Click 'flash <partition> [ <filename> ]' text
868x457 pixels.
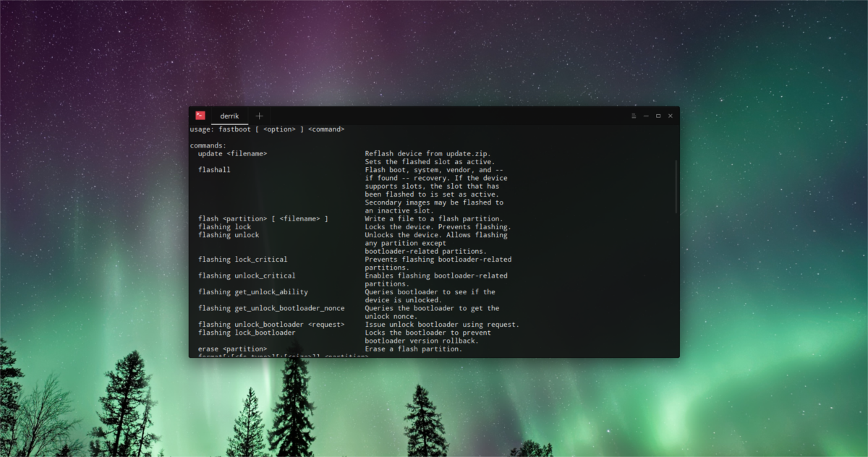point(263,218)
